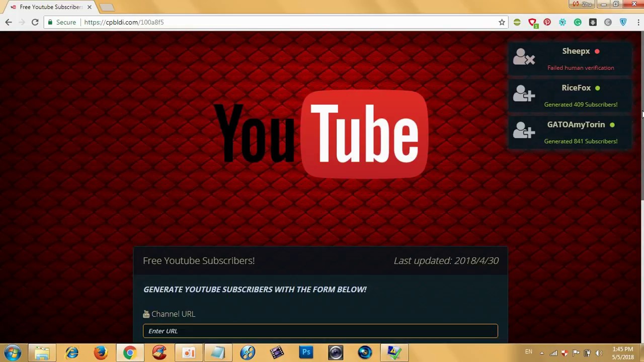Screen dimensions: 644x362
Task: Click the Channel URL label
Action: click(173, 314)
